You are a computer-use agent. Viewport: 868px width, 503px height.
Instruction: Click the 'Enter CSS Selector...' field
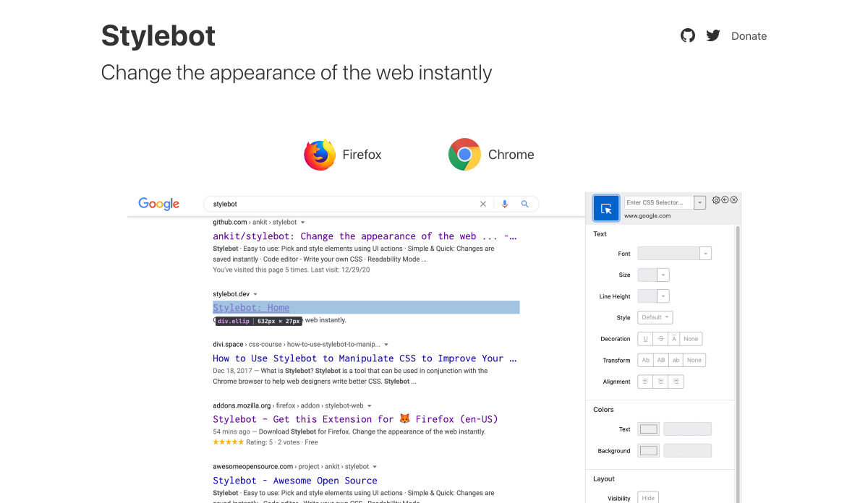click(659, 202)
